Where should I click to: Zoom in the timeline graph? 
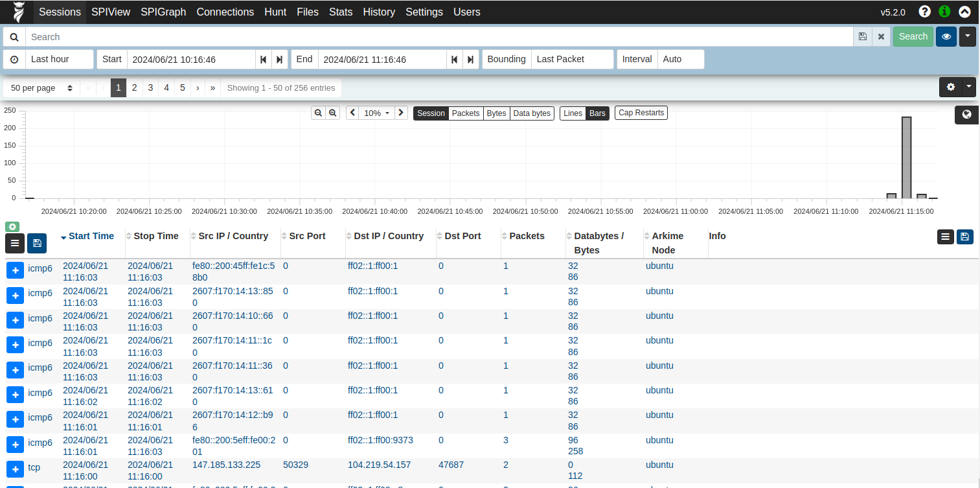[333, 113]
